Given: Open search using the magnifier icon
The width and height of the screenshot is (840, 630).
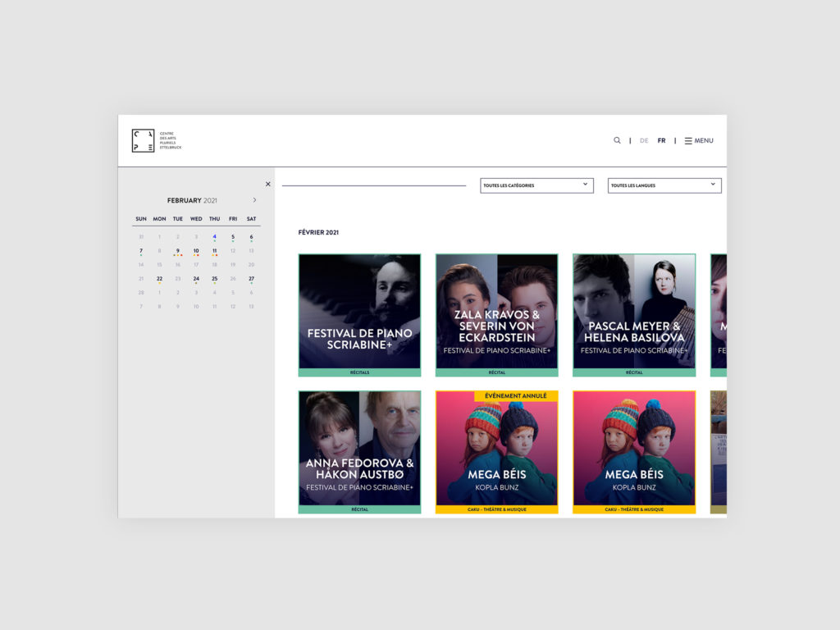Looking at the screenshot, I should click(x=617, y=140).
